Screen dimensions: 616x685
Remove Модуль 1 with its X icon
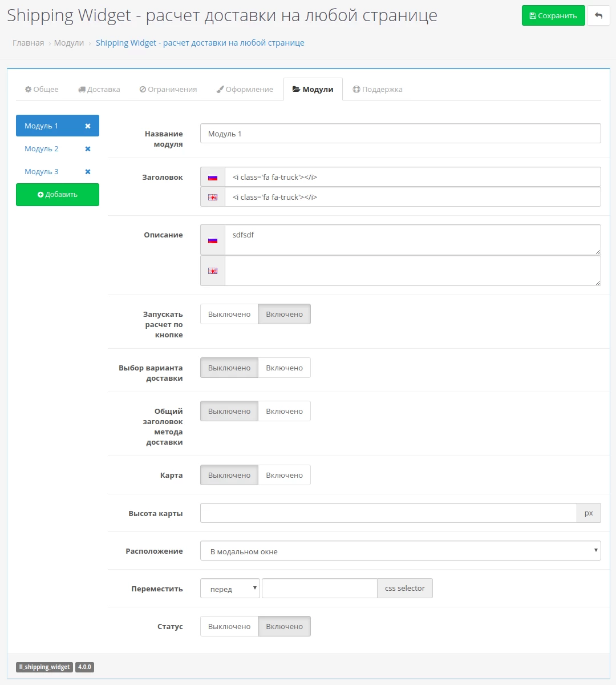click(88, 126)
